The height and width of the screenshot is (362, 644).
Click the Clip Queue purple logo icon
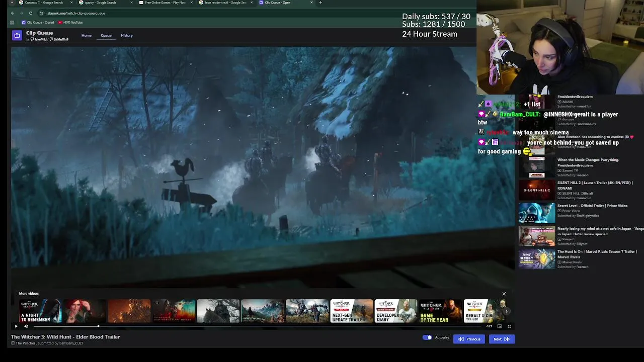point(17,35)
